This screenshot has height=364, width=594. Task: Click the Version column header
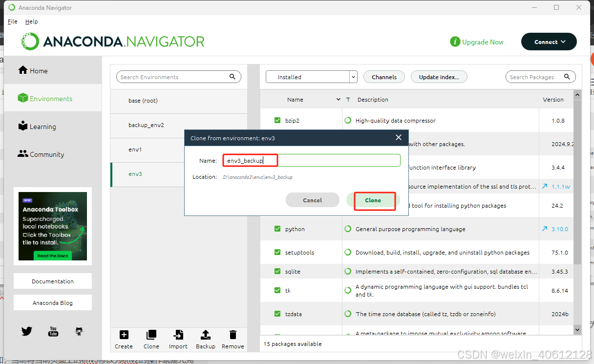click(553, 99)
